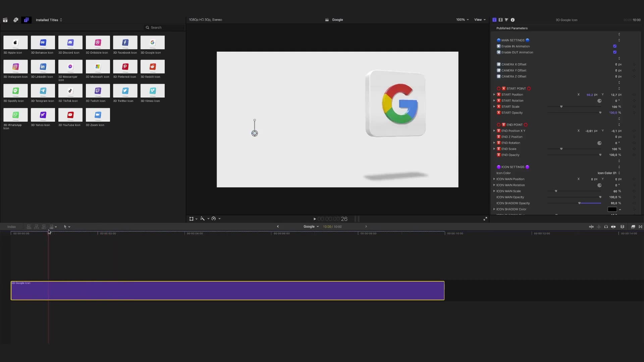The image size is (644, 362).
Task: Click the ICON MAIN Rotation dial
Action: pyautogui.click(x=599, y=185)
